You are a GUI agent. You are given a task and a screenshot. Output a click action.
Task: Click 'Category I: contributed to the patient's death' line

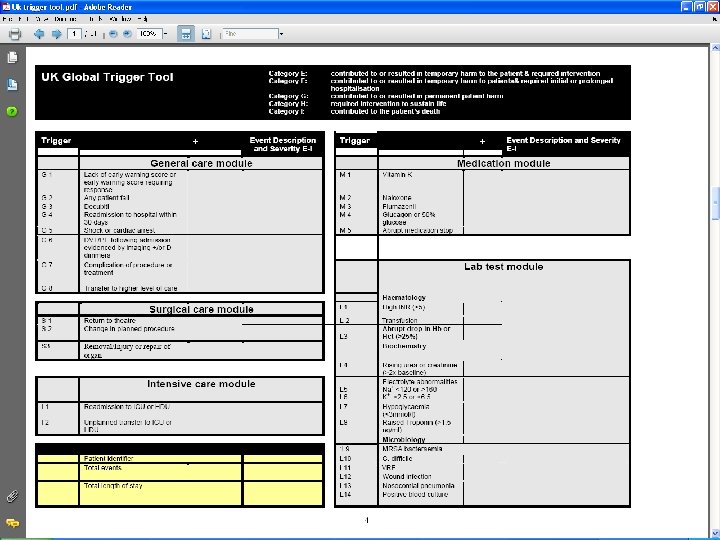pyautogui.click(x=354, y=112)
